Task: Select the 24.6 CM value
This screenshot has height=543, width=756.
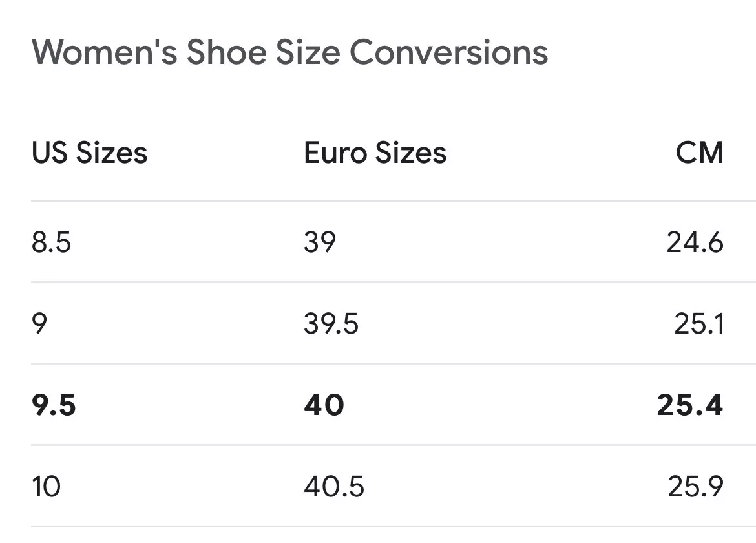Action: tap(695, 242)
